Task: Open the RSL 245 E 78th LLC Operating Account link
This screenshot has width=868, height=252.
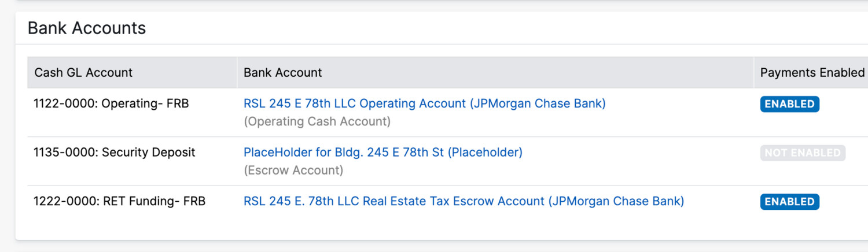Action: pos(424,104)
